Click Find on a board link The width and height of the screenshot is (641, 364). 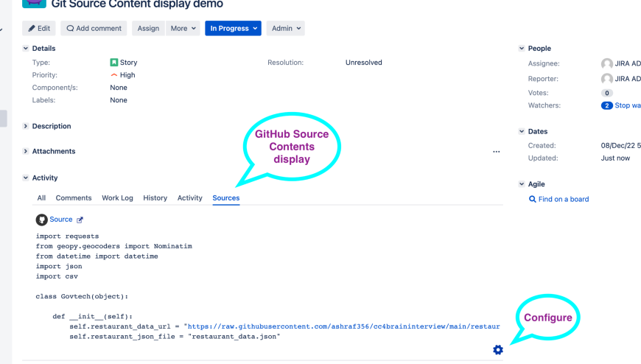pyautogui.click(x=564, y=199)
